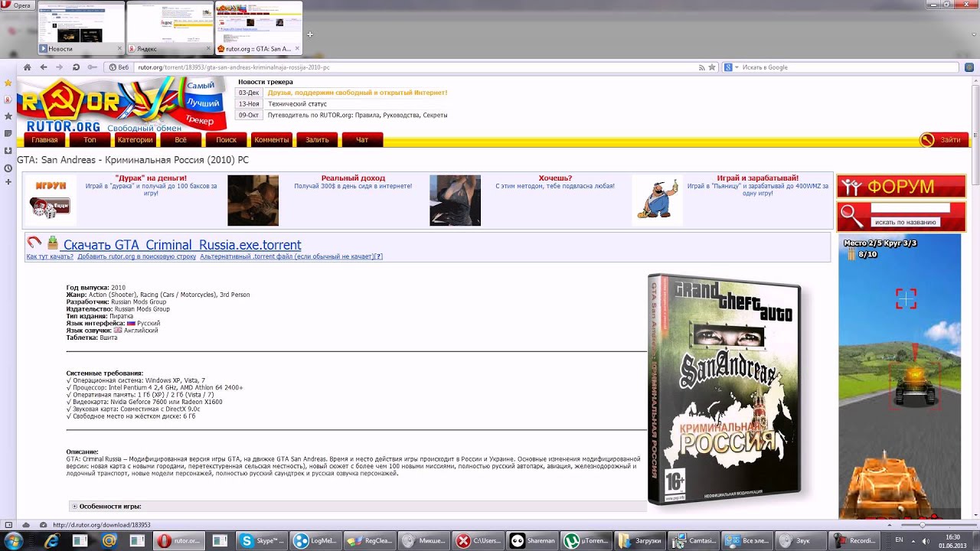Add panel with sidebar plus icon
The width and height of the screenshot is (980, 551).
(x=8, y=182)
